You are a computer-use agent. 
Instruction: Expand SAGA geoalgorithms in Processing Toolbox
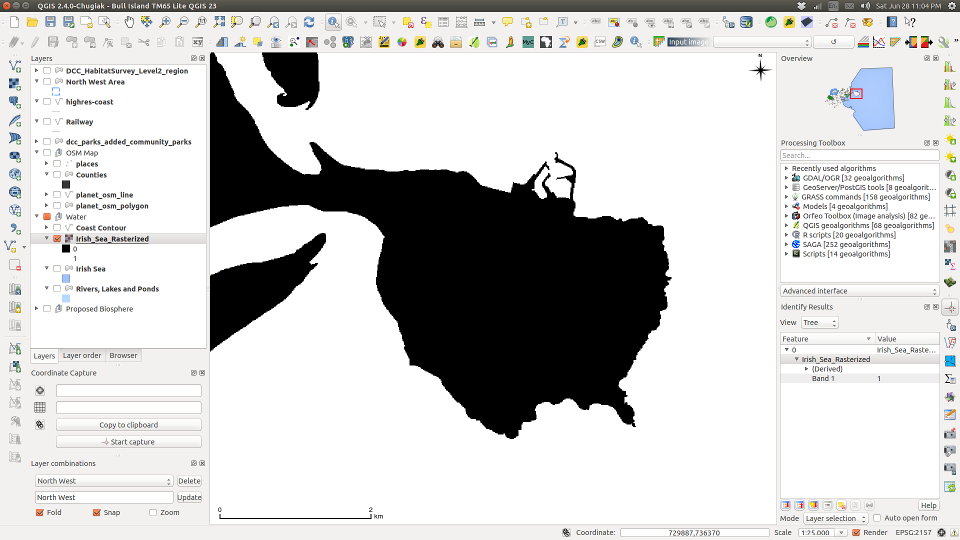click(786, 245)
